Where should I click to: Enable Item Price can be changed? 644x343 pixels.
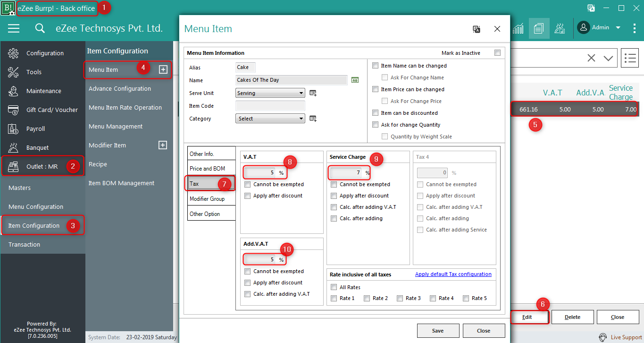375,89
